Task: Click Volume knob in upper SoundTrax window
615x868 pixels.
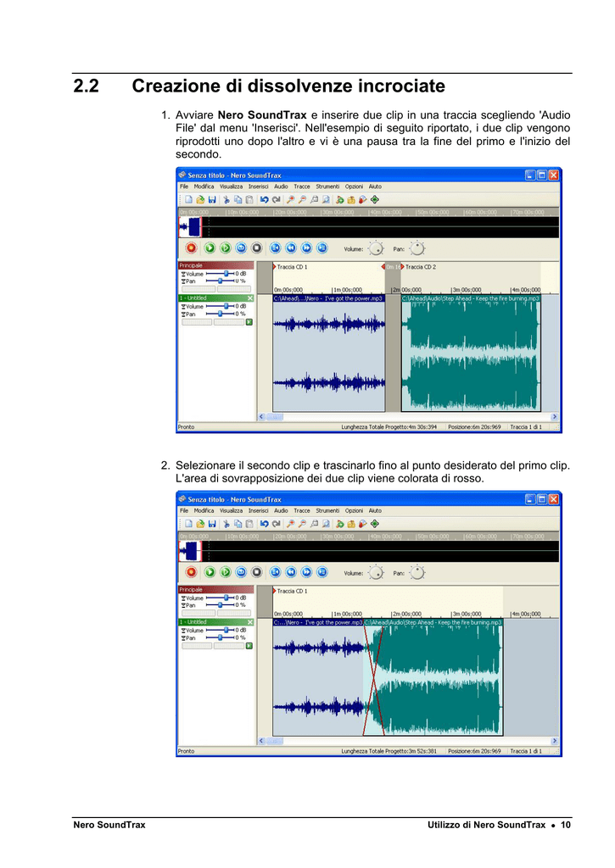Action: pos(376,248)
